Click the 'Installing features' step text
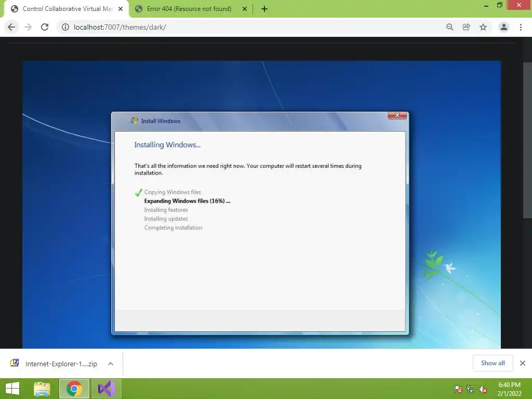This screenshot has height=399, width=532. (166, 210)
